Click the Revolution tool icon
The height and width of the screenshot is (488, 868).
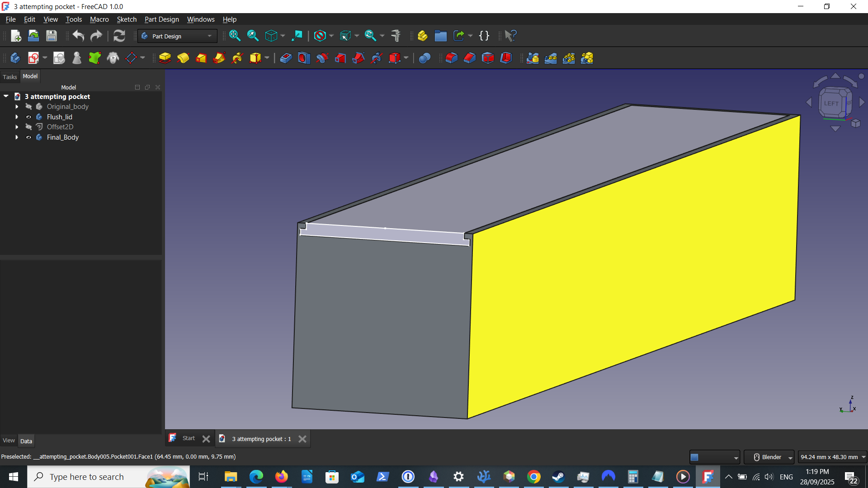[183, 58]
